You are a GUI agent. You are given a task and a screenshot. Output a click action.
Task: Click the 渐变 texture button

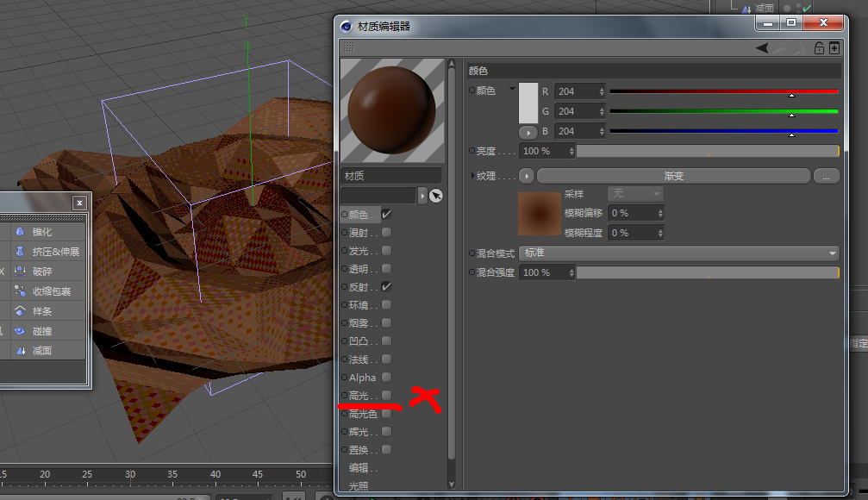[x=674, y=176]
